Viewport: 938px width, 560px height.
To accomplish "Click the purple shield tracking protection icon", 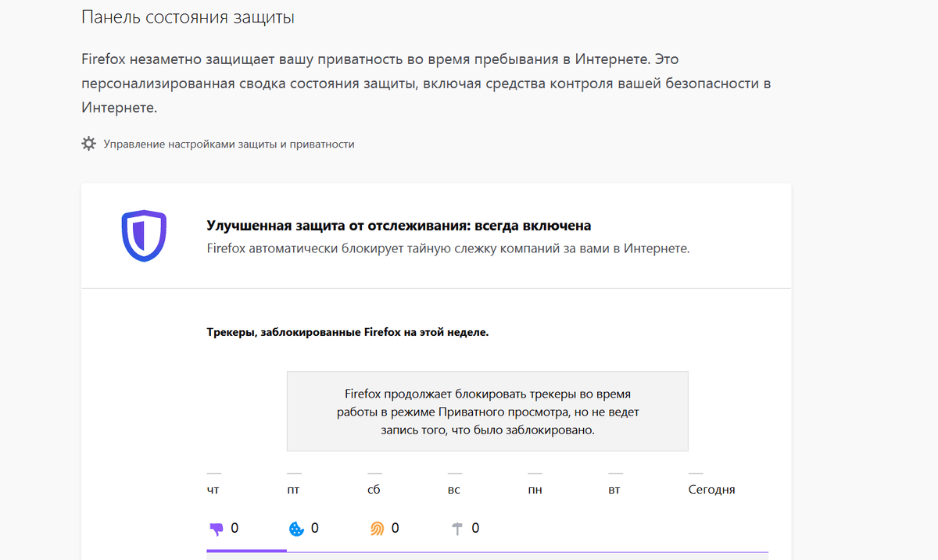I will 144,235.
